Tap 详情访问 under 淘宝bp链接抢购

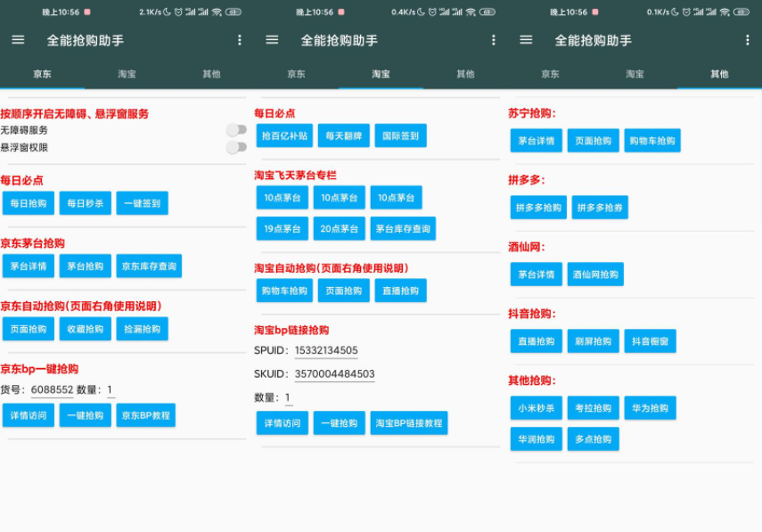tap(283, 423)
